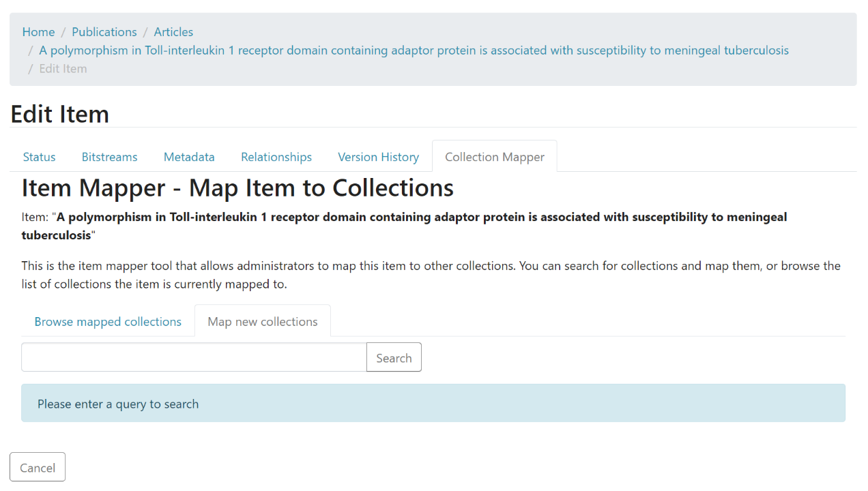View the Version History tab

click(378, 157)
